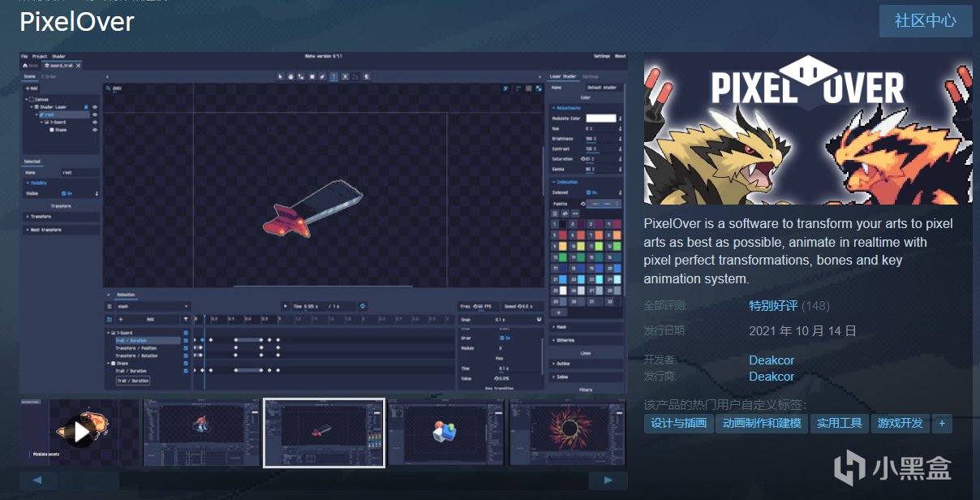This screenshot has width=980, height=500.
Task: Click the keyframe pin beside Modulate Color
Action: click(x=620, y=119)
